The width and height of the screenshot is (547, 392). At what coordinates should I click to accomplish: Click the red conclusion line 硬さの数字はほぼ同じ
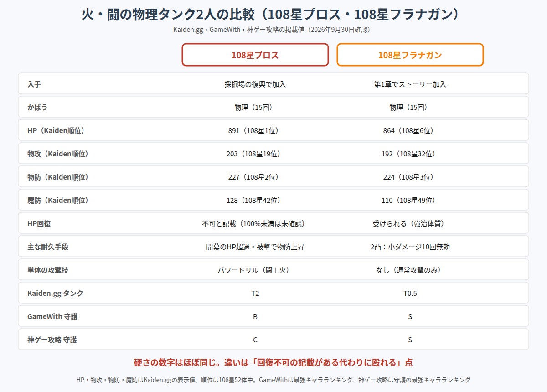pos(273,363)
